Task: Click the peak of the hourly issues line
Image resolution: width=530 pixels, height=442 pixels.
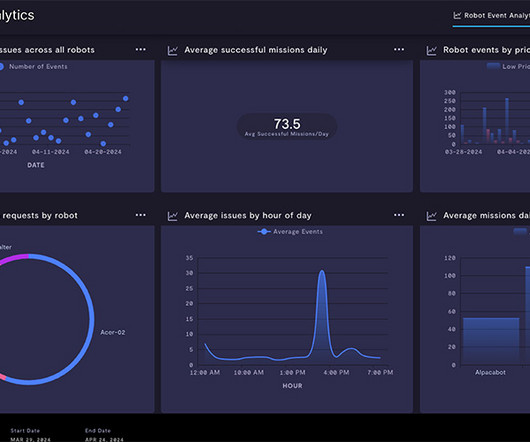Action: (322, 271)
